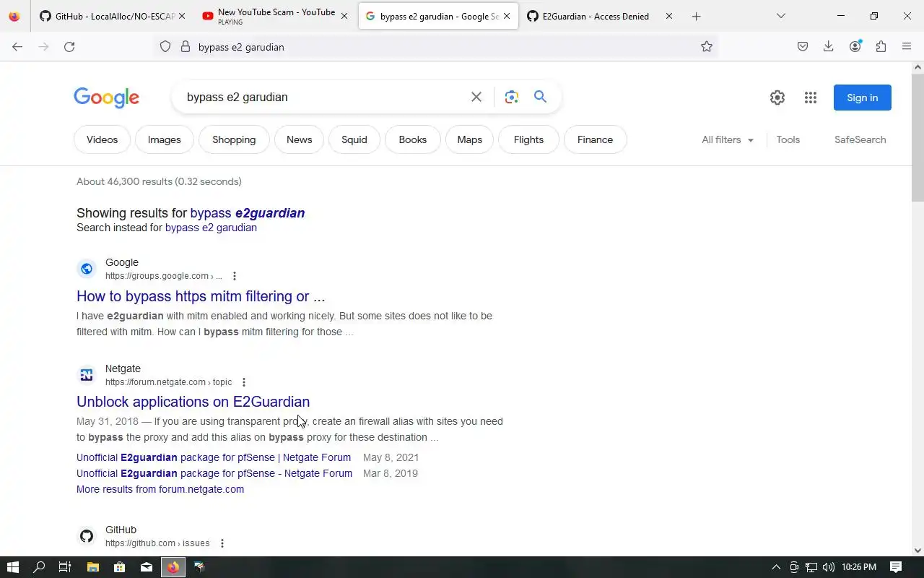Screen dimensions: 924x578
Task: Open the Firefox account icon
Action: coord(855,47)
